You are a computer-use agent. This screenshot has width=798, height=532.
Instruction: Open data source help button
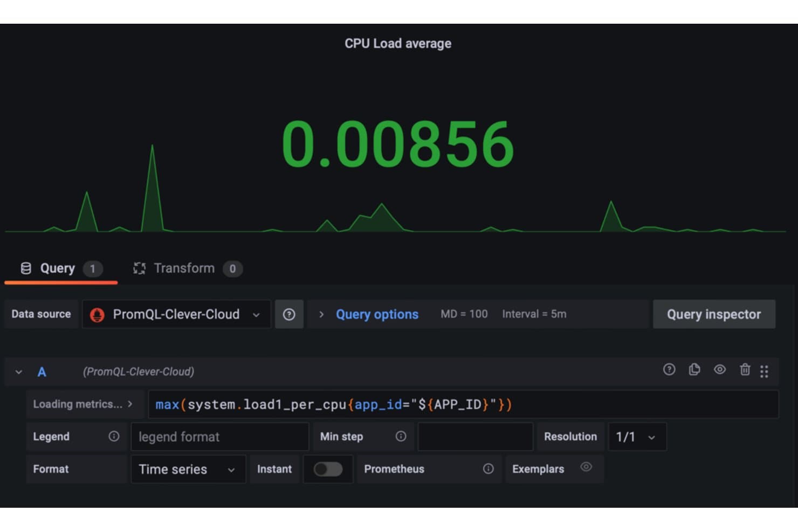(x=289, y=314)
